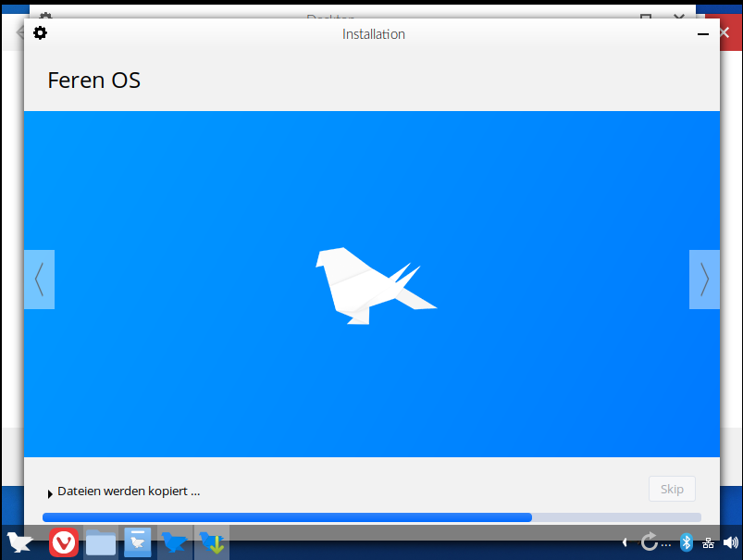Open the update refresh tray icon
This screenshot has height=560, width=743.
650,542
